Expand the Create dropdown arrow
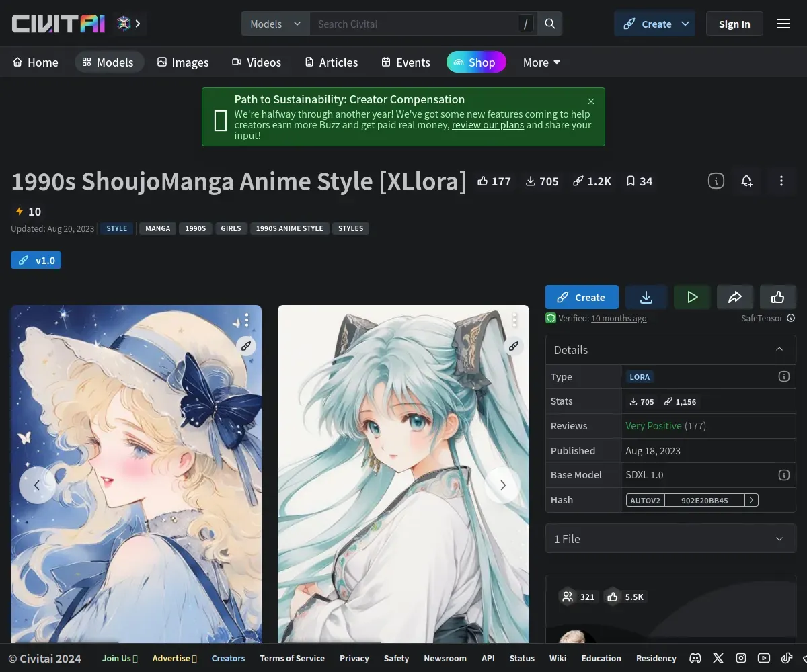807x672 pixels. click(685, 24)
